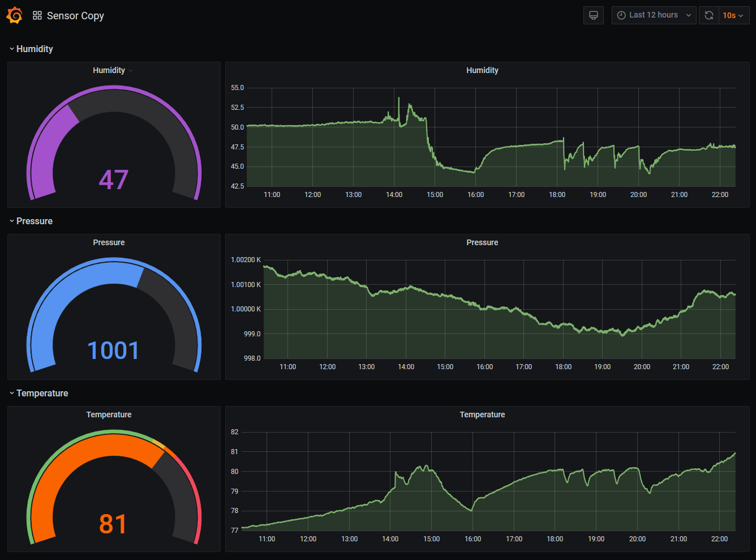Collapse the Humidity row

pos(34,49)
